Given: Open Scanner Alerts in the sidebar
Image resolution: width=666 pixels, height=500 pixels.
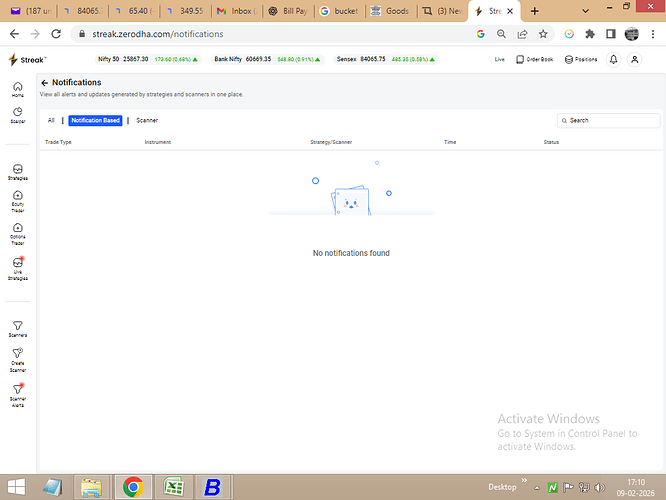Looking at the screenshot, I should (x=17, y=392).
